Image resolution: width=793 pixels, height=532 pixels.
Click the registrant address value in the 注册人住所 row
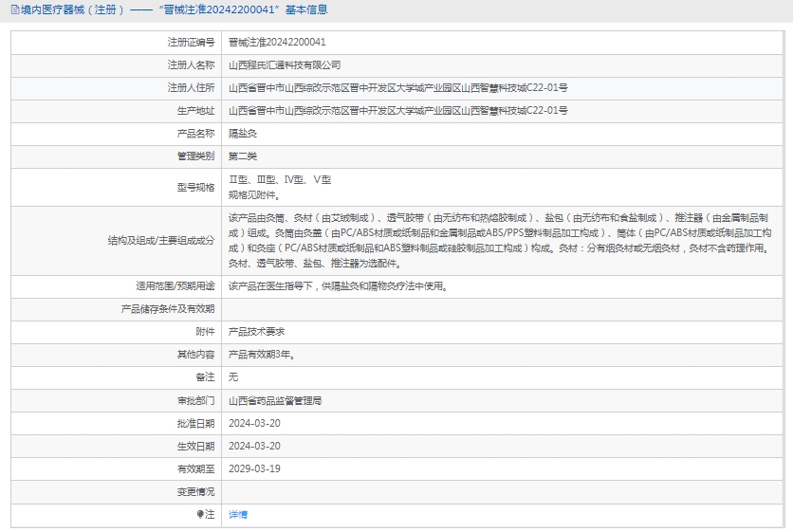pyautogui.click(x=397, y=88)
